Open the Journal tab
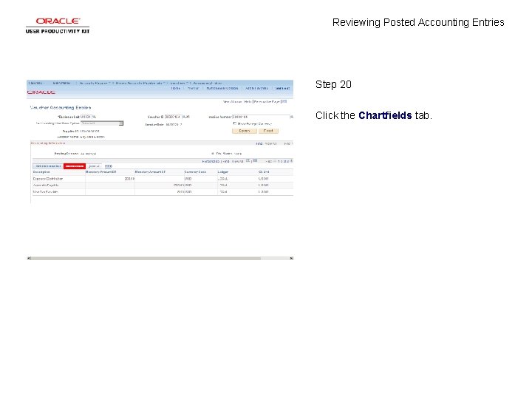532x399 pixels. click(x=94, y=166)
